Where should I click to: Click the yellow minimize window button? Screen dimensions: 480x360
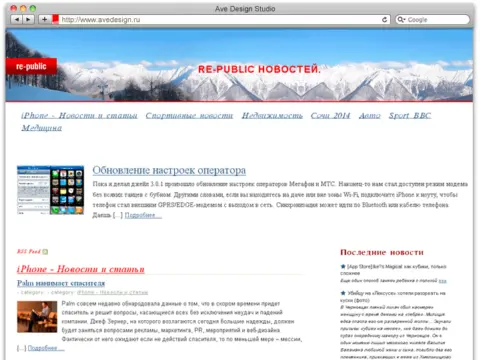[x=23, y=9]
